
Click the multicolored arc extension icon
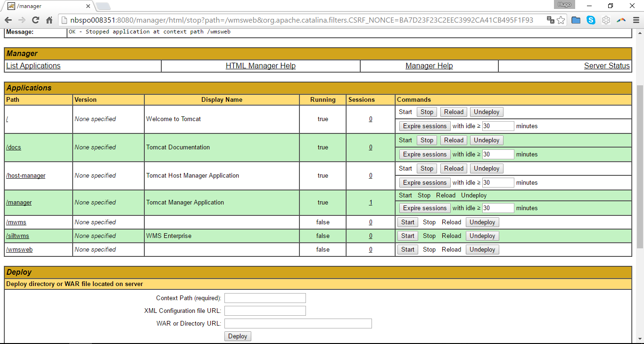621,20
